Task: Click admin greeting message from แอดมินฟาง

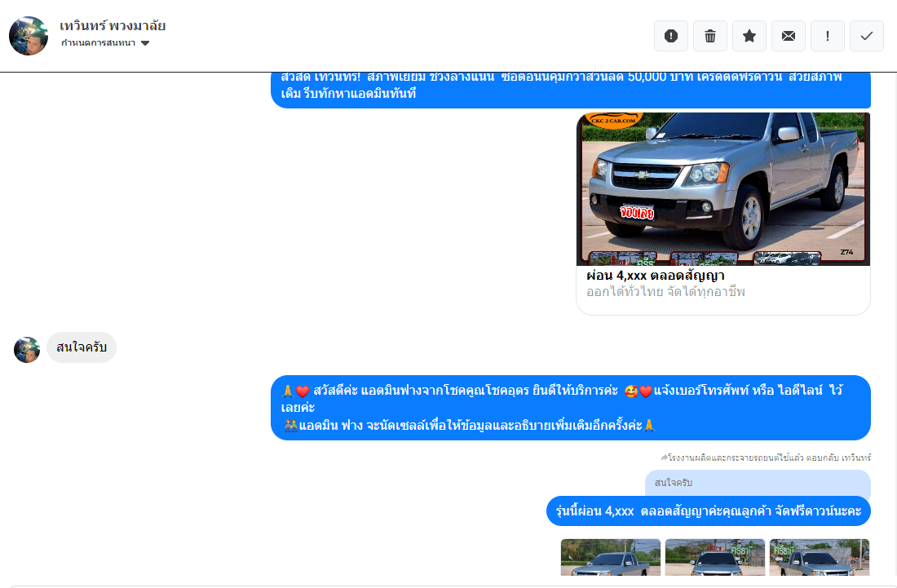Action: coord(570,408)
